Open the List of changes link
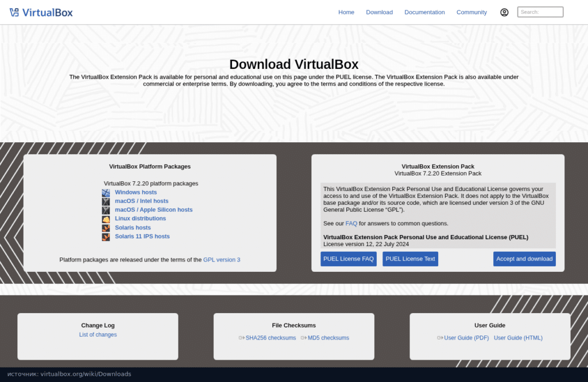Image resolution: width=588 pixels, height=382 pixels. 98,335
